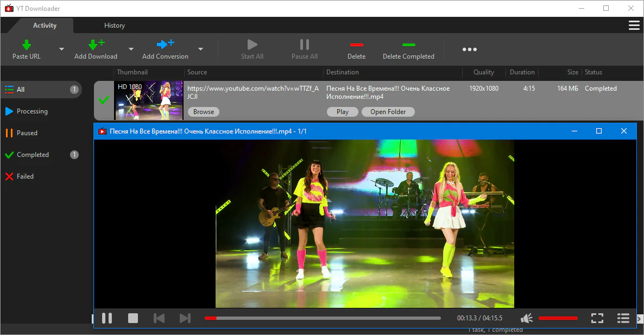Toggle fullscreen mode in the video player
The image size is (644, 335).
click(597, 318)
